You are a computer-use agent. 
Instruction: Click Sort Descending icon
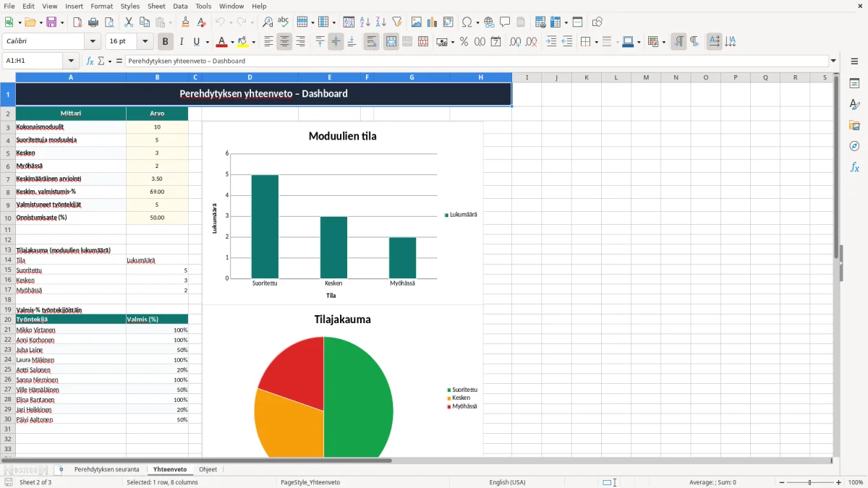(381, 22)
